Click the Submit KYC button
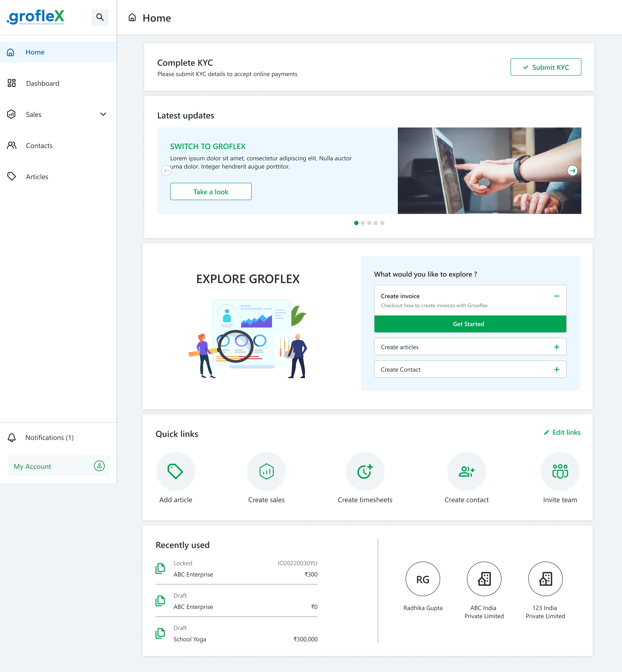 (x=546, y=67)
